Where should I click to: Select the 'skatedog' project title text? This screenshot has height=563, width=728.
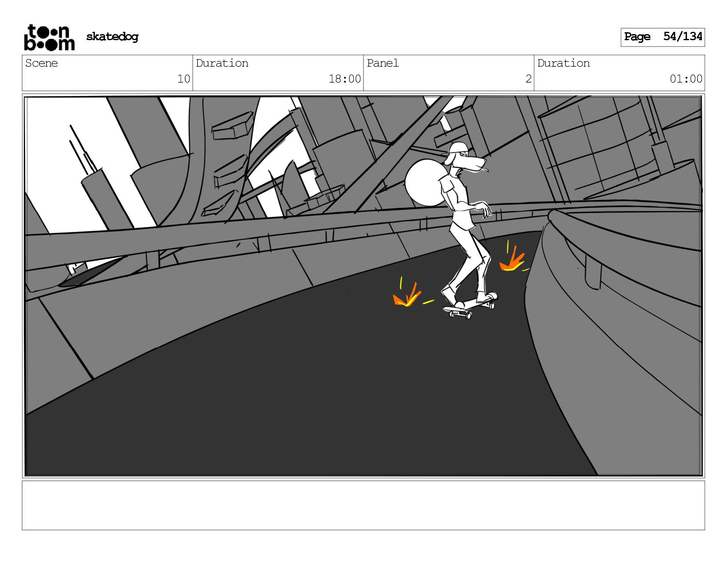tap(112, 37)
